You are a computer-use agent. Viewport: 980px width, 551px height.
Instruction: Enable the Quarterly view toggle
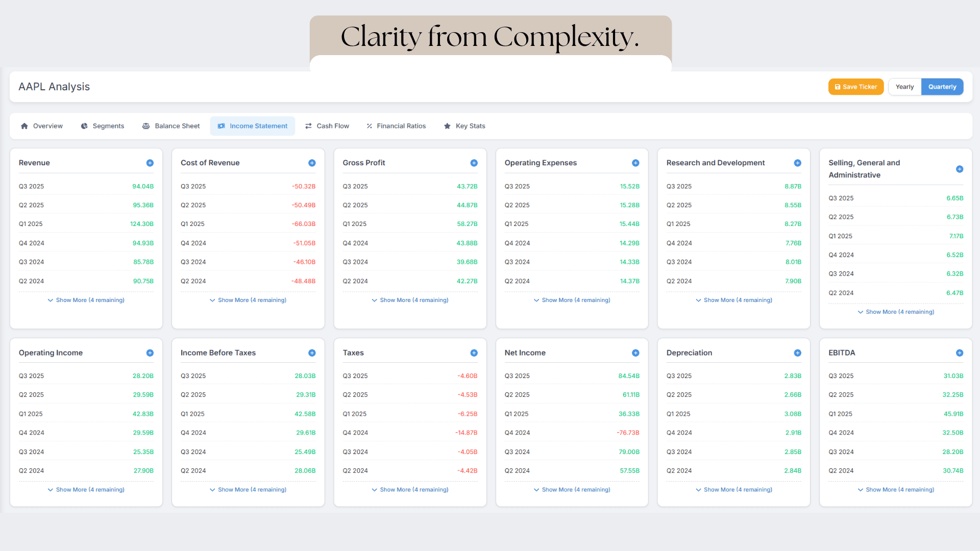click(x=942, y=87)
